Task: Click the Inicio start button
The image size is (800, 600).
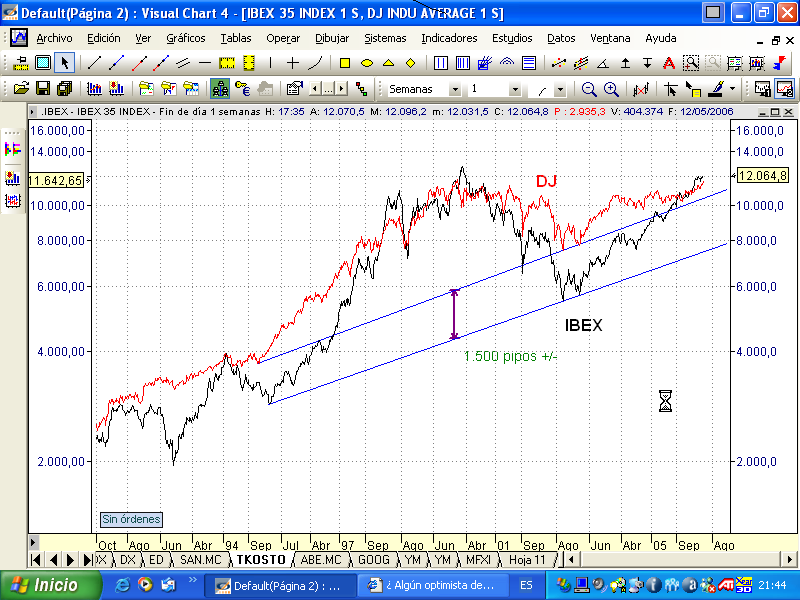Action: 51,585
